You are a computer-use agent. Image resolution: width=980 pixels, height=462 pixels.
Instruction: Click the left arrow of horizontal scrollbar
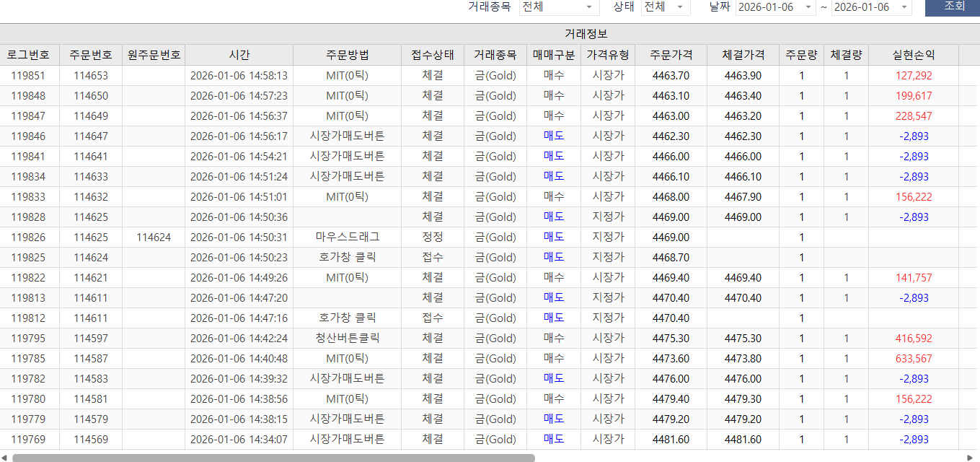[x=5, y=458]
